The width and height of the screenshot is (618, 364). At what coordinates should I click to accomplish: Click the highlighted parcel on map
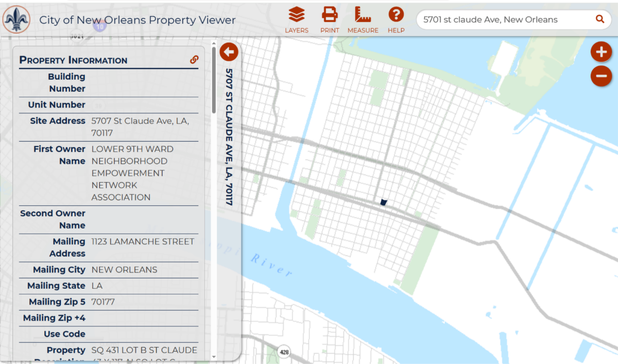point(384,202)
